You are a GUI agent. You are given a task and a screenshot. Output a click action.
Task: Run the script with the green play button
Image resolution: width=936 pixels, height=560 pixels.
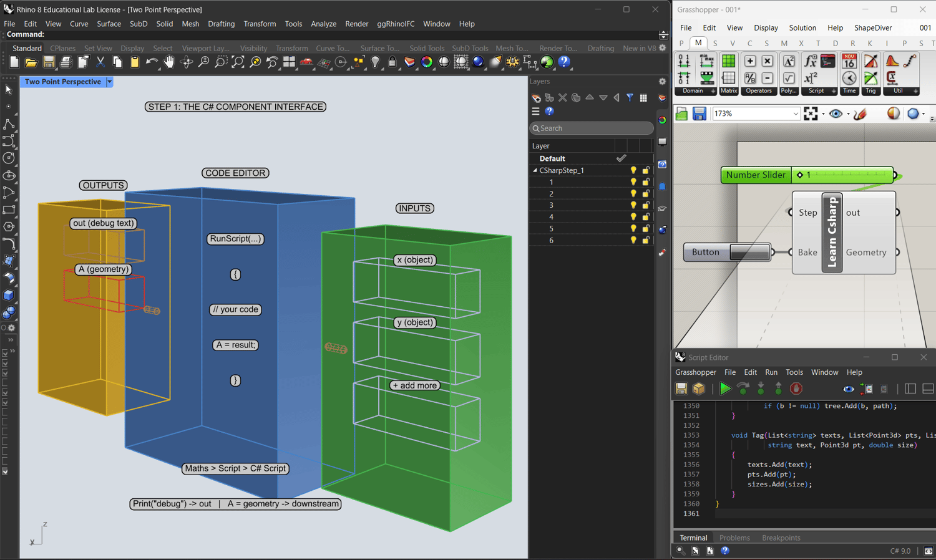click(x=724, y=389)
